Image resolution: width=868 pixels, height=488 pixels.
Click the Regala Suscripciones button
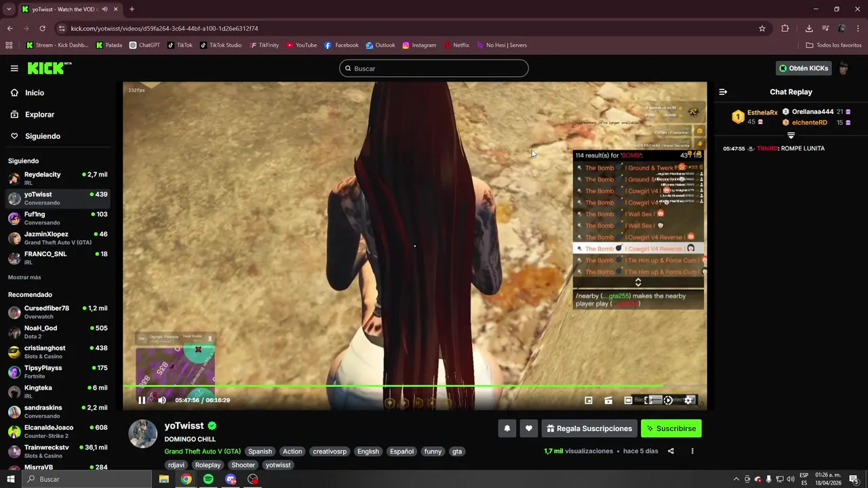coord(589,428)
